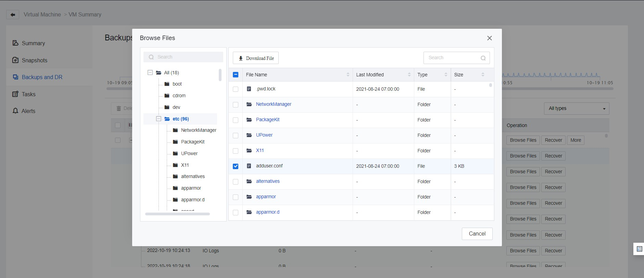Click the sort arrows on Size column
644x278 pixels.
pos(483,75)
